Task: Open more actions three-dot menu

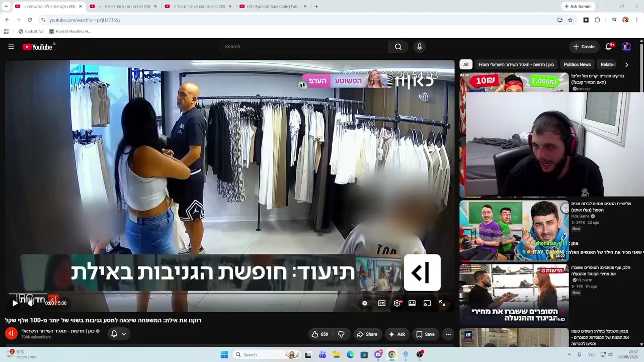Action: click(x=448, y=334)
